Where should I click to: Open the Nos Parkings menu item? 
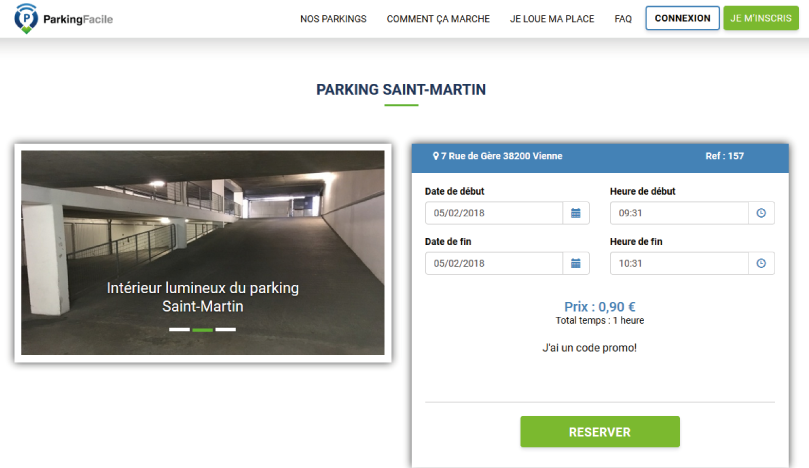[333, 19]
